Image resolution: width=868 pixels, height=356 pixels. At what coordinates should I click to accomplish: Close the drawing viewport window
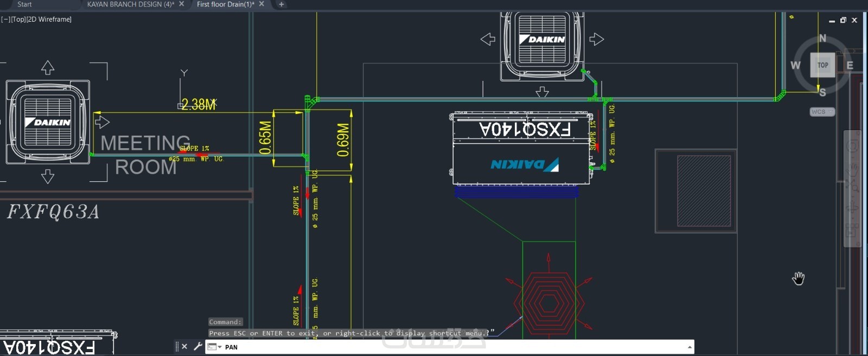[854, 20]
